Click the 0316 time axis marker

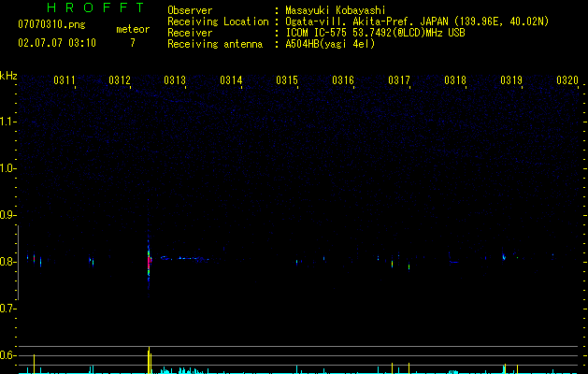(343, 79)
